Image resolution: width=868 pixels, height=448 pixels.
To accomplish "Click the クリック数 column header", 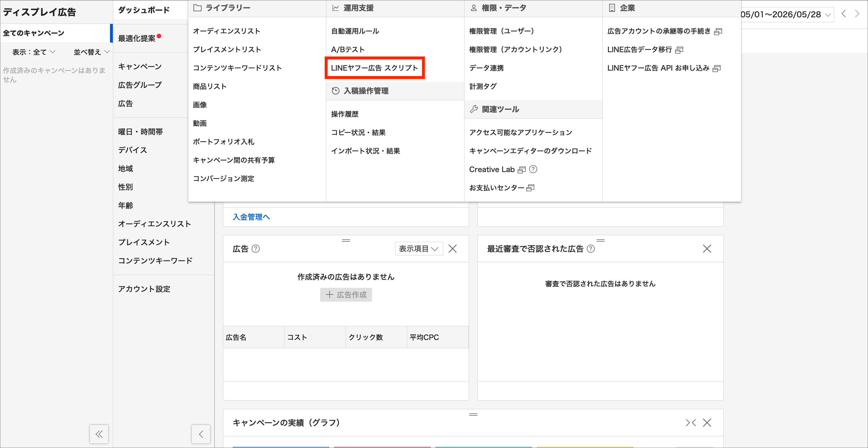I will click(376, 337).
